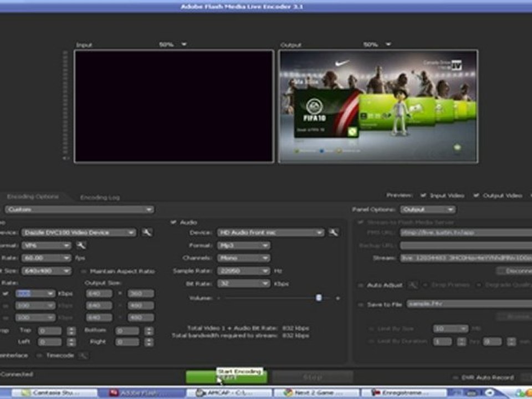Open video device settings wrench
Image resolution: width=532 pixels, height=399 pixels.
(x=147, y=232)
